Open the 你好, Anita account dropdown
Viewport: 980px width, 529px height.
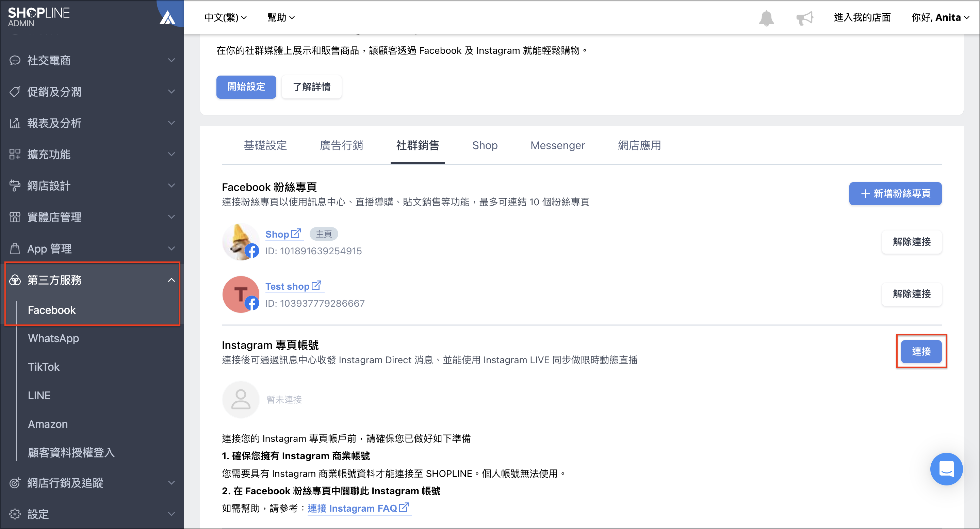click(940, 17)
